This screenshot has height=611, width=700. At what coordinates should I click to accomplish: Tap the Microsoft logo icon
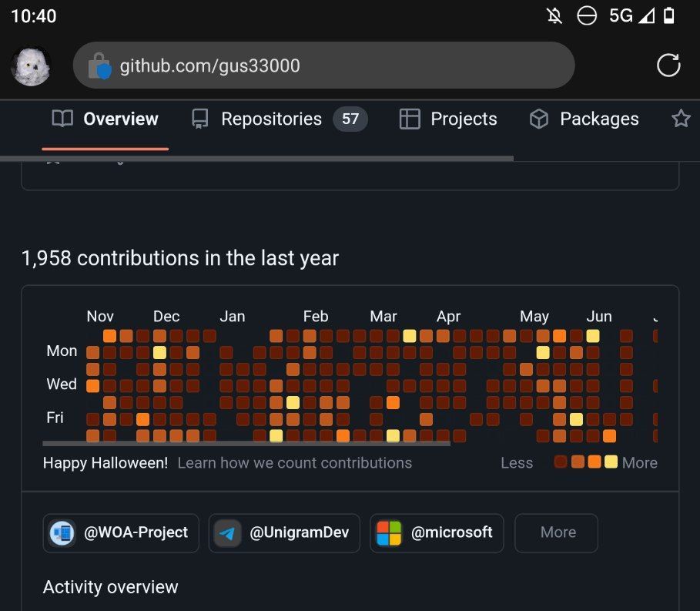coord(389,533)
